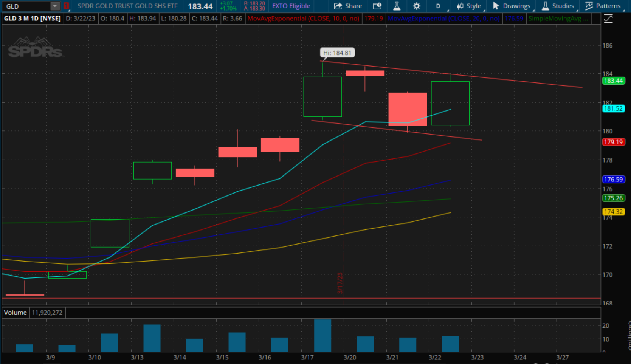Click the 3/13 volume bar

(x=152, y=338)
